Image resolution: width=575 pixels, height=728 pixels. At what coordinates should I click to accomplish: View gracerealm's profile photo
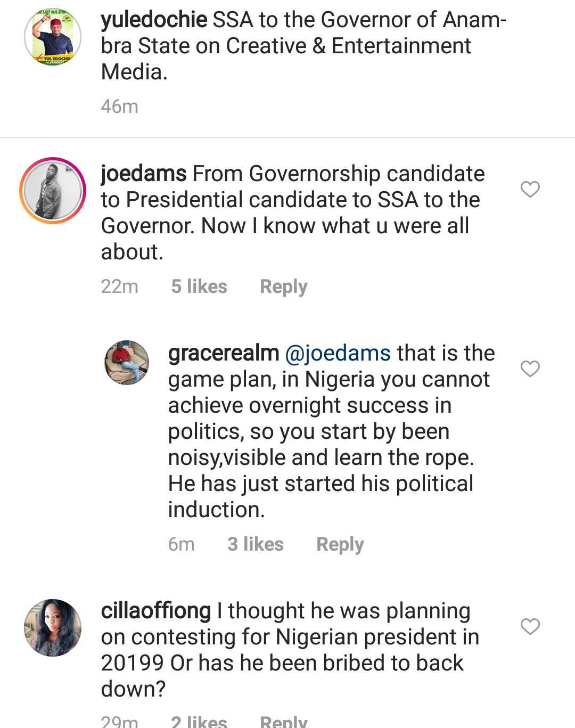tap(127, 363)
